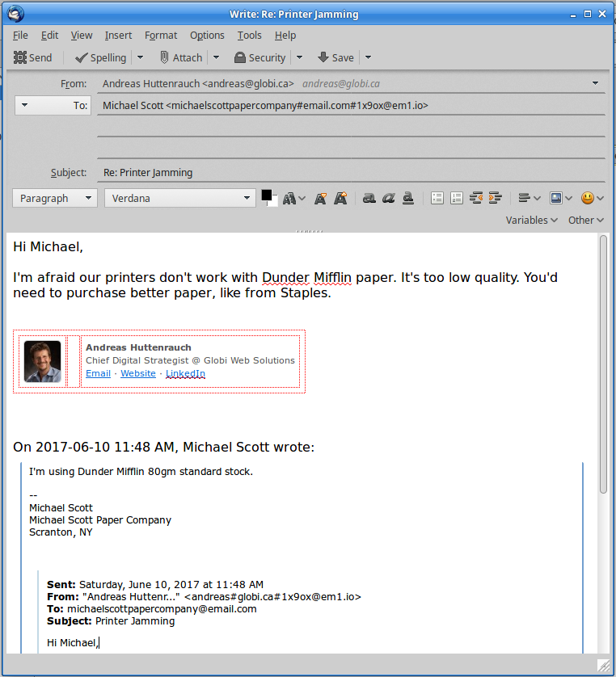This screenshot has width=616, height=677.
Task: Click the LinkedIn link in signature
Action: (185, 373)
